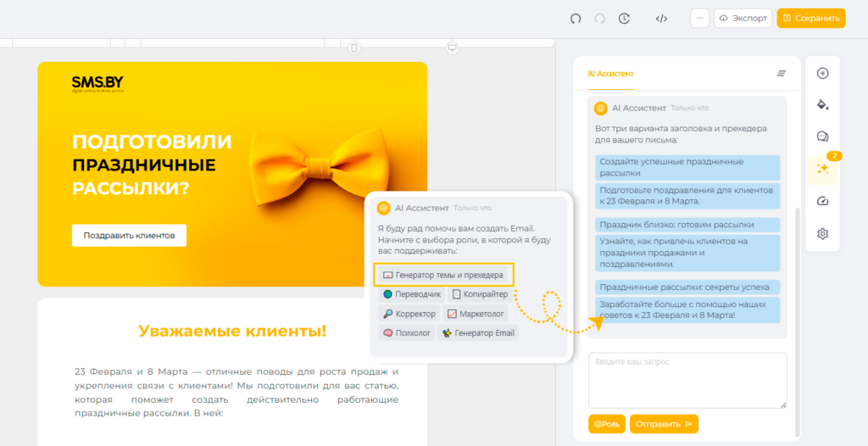Choose role Генератор темы и прехедера
This screenshot has width=868, height=446.
coord(442,275)
